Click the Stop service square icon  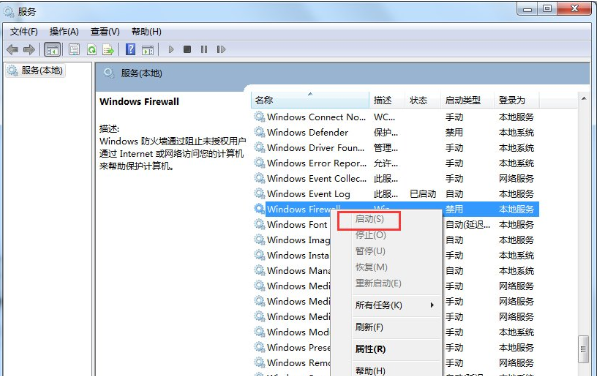point(187,50)
